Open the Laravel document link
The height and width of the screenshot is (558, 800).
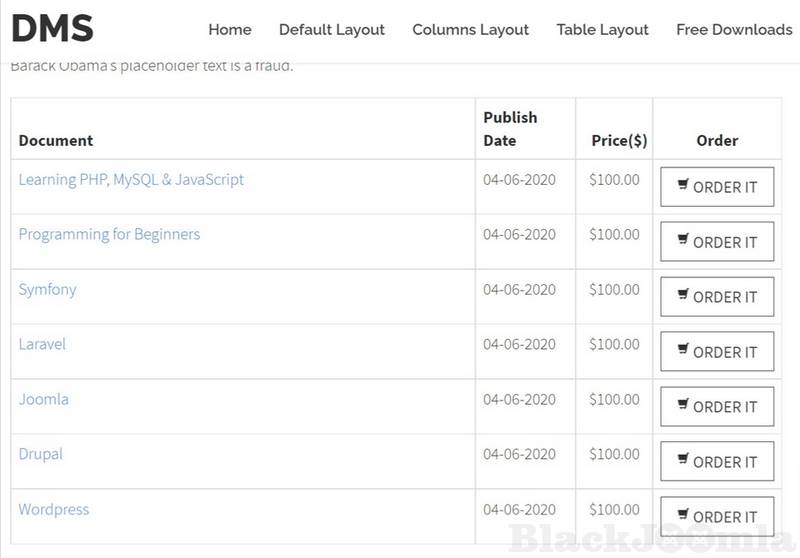pyautogui.click(x=42, y=344)
